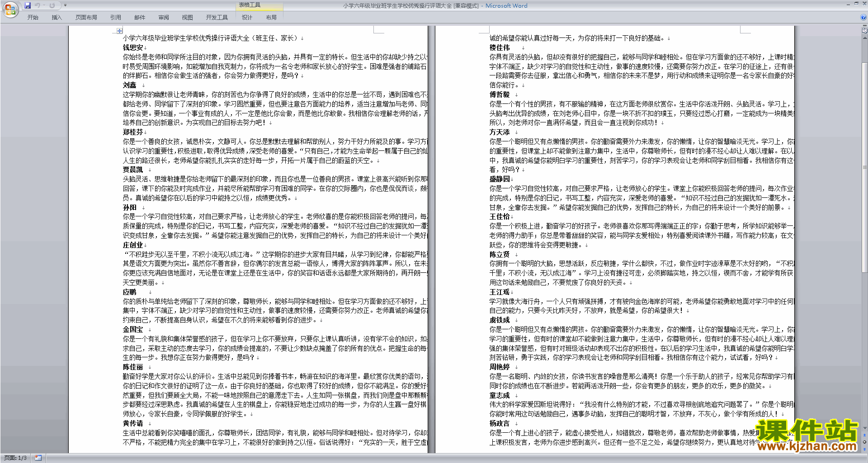
Task: Click the Redo icon in quick access
Action: tap(52, 5)
